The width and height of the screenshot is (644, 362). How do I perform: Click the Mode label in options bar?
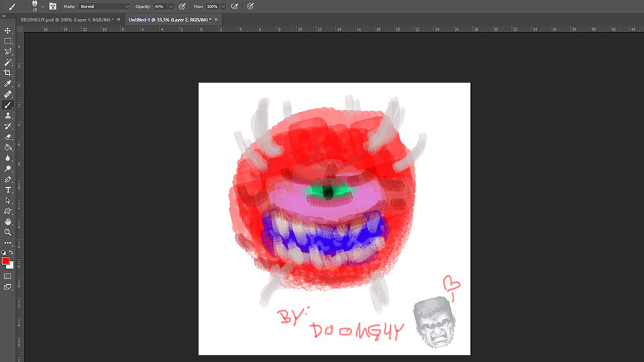[69, 7]
